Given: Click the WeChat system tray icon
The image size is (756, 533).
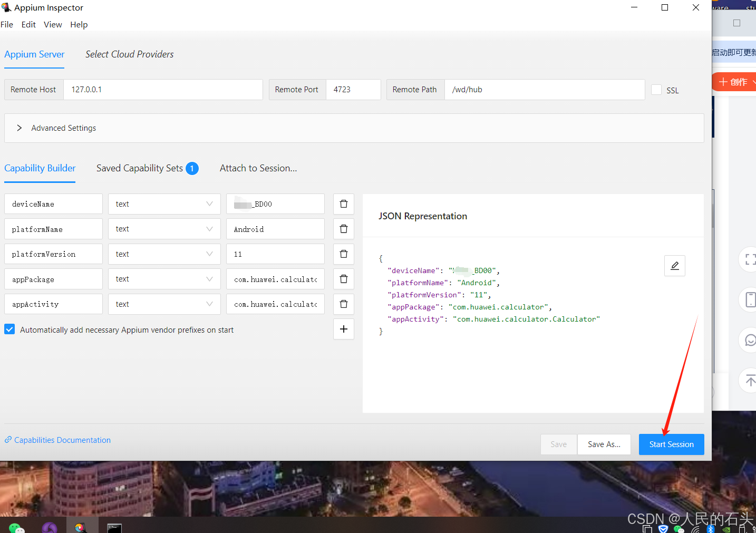Looking at the screenshot, I should [x=679, y=529].
